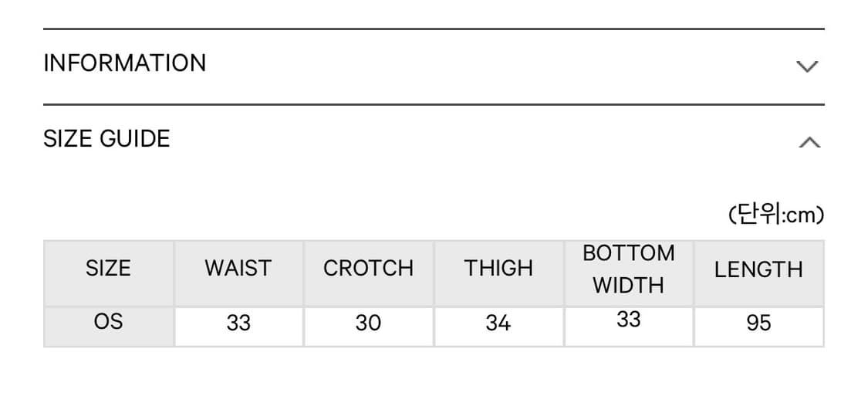Click the cm unit label
The height and width of the screenshot is (403, 868).
click(x=776, y=215)
